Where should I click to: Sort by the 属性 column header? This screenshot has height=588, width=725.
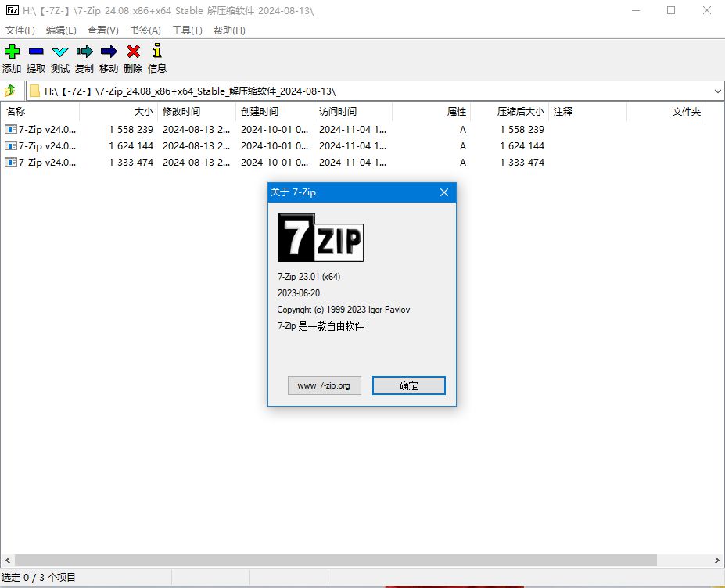pyautogui.click(x=432, y=111)
